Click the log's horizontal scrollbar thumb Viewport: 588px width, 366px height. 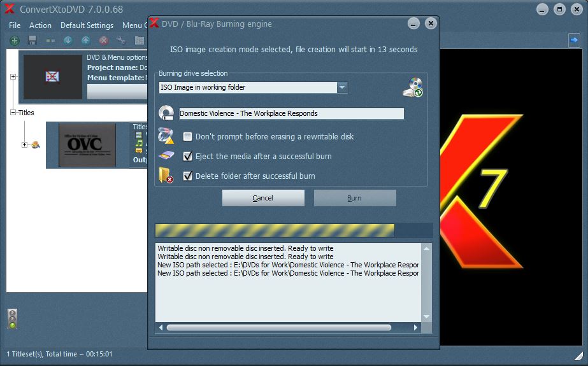coord(279,327)
